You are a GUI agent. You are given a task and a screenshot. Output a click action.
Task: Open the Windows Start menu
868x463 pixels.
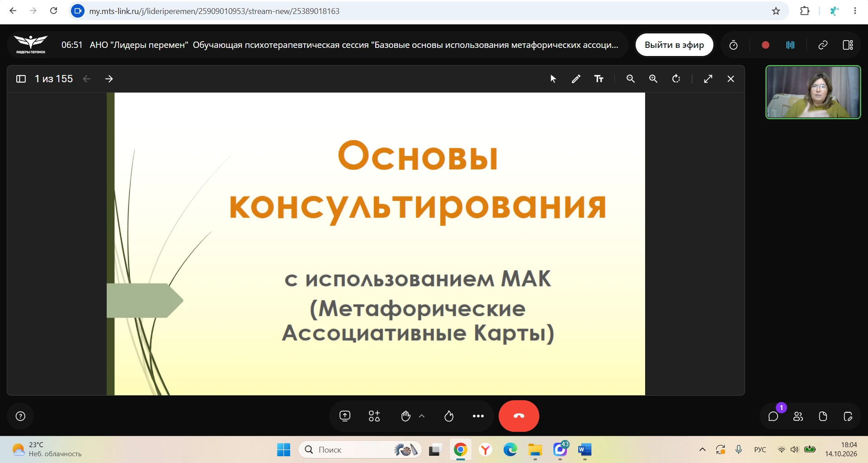[283, 449]
